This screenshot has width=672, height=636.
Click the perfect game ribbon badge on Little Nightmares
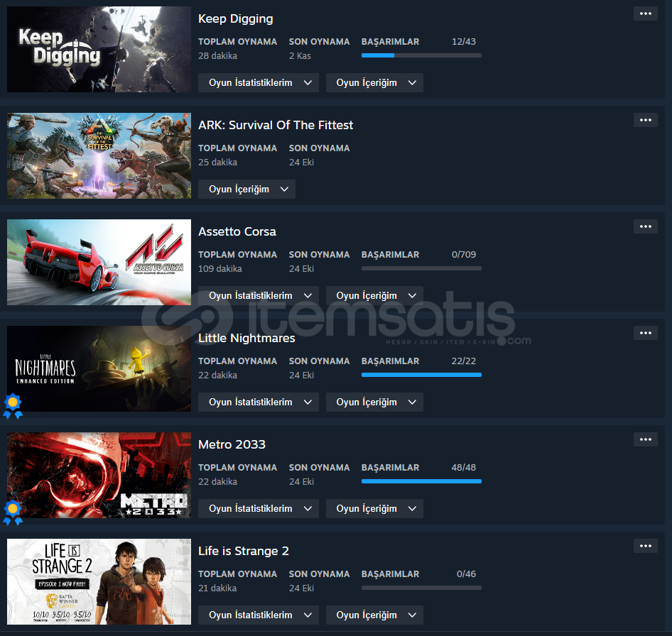tap(13, 405)
